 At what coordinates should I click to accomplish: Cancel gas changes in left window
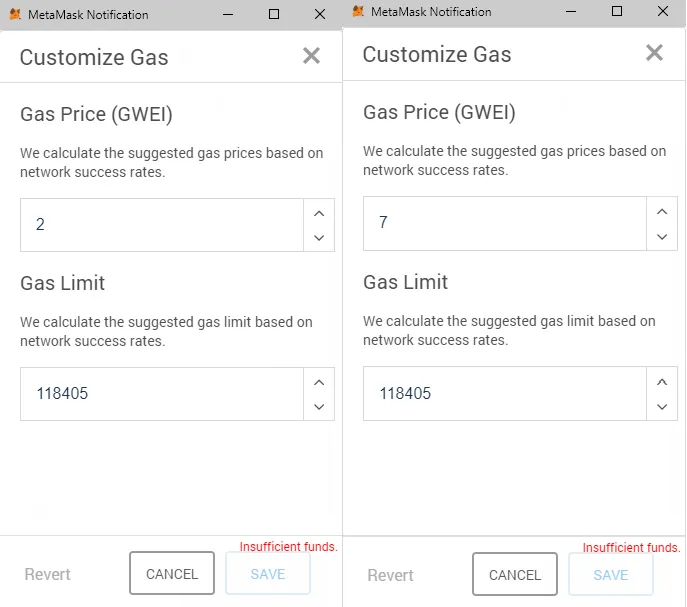click(x=172, y=573)
